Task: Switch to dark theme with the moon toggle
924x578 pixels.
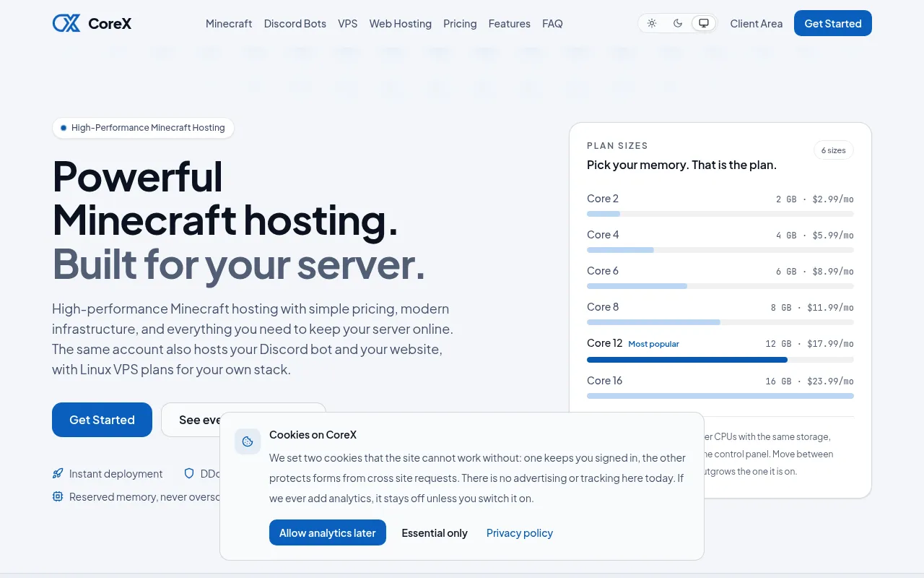Action: tap(678, 23)
